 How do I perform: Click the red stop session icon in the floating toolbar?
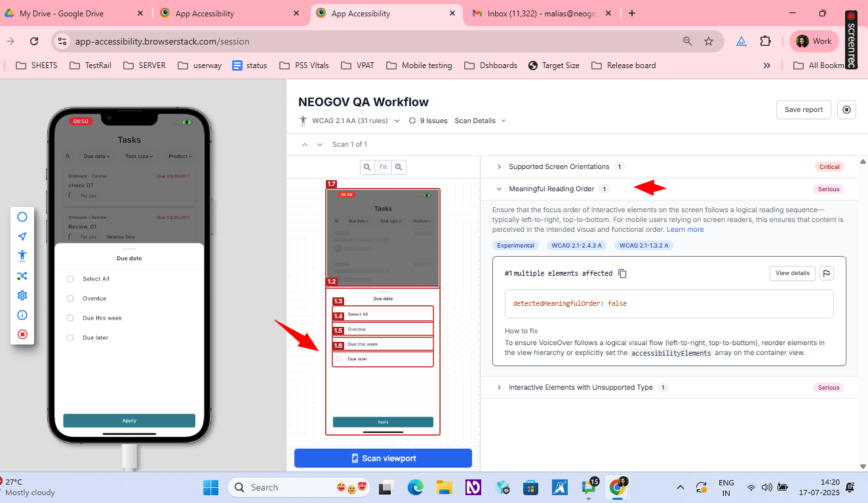[22, 335]
